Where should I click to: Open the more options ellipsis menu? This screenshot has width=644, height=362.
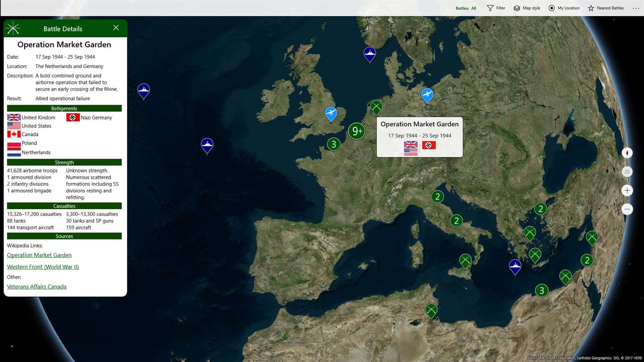pos(636,8)
